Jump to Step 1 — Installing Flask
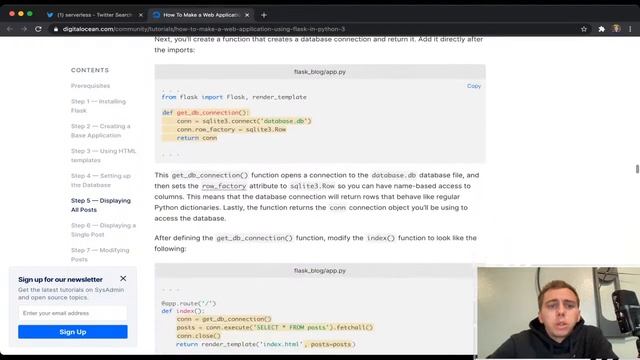The image size is (640, 360). pyautogui.click(x=98, y=106)
